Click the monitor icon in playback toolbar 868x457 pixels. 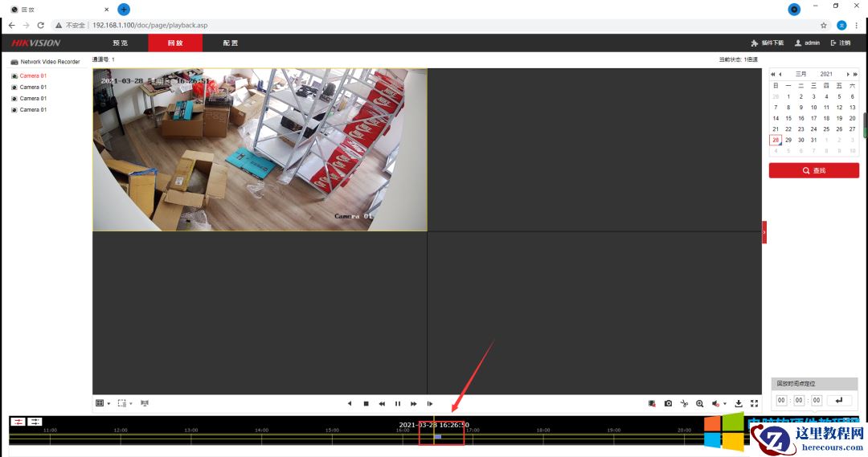coord(145,402)
